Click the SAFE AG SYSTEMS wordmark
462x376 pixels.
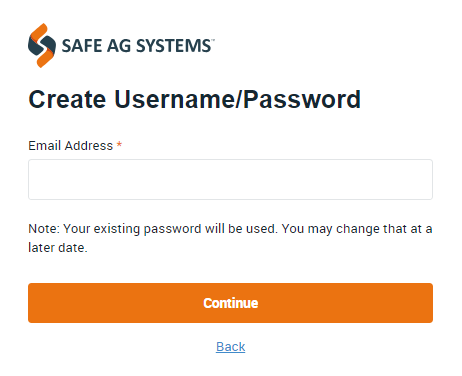click(x=138, y=46)
